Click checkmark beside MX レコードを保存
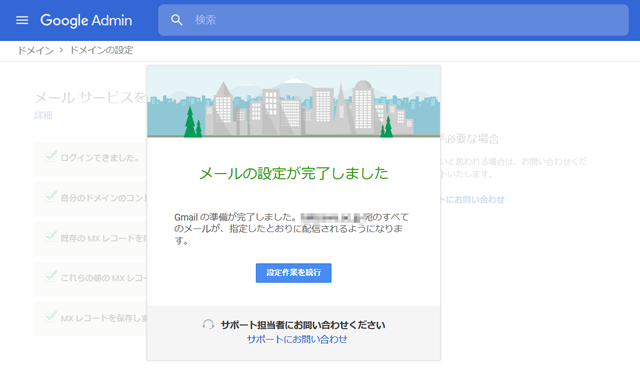The height and width of the screenshot is (379, 640). click(50, 317)
